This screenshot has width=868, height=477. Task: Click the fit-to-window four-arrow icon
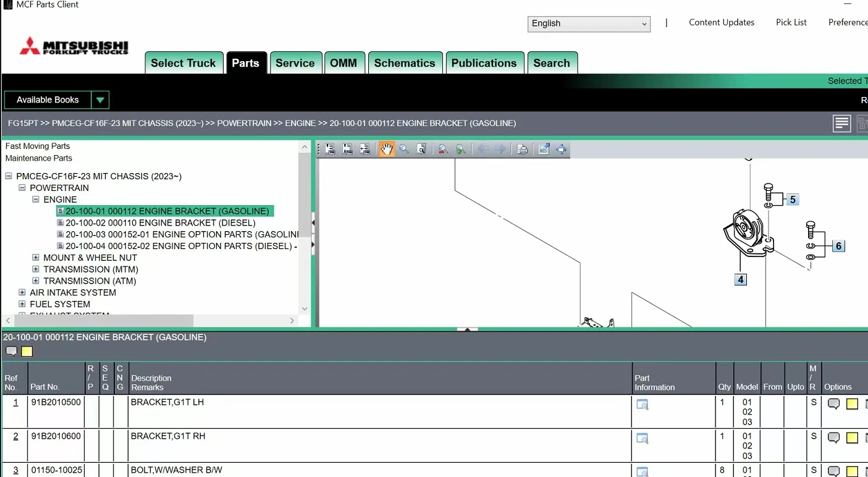click(x=561, y=149)
